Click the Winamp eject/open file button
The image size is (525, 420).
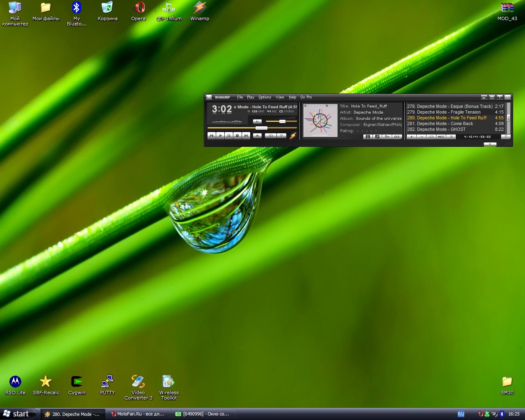tap(257, 136)
